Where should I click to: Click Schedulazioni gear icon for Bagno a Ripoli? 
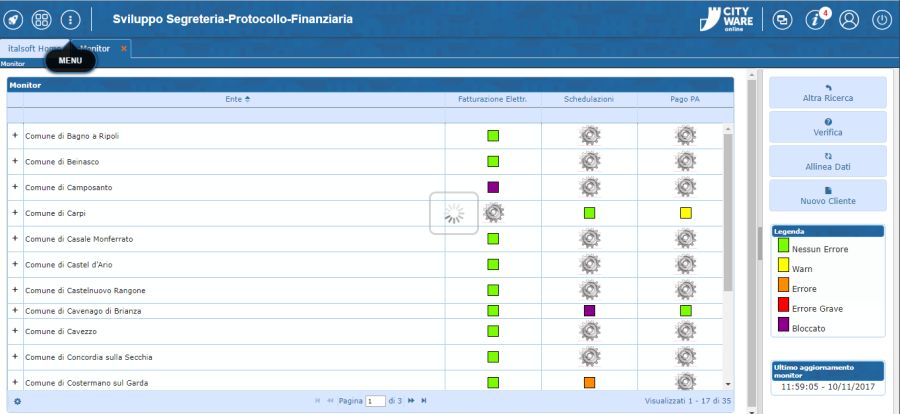(589, 135)
